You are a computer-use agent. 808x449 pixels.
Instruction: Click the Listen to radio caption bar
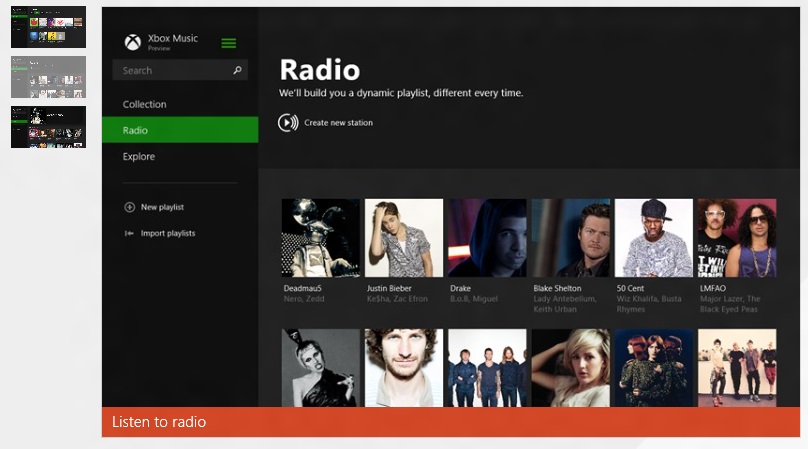[x=450, y=422]
